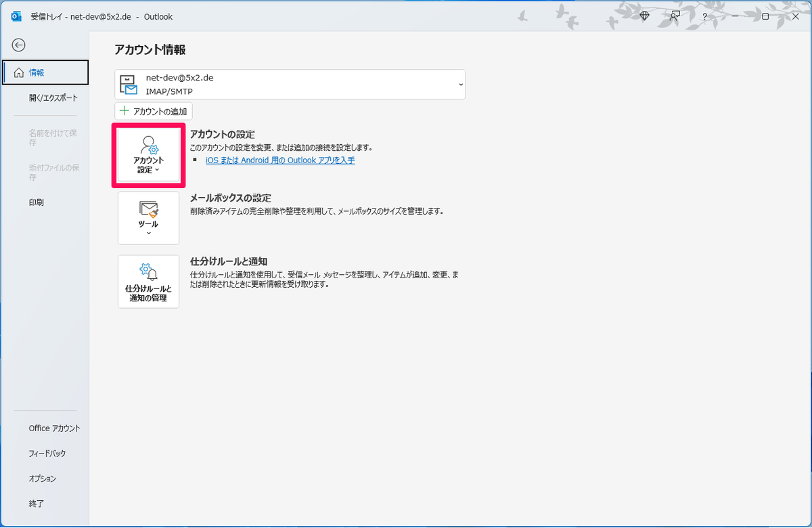
Task: Click the mailbox account icon beside net-dev@5x2.de
Action: click(x=129, y=85)
